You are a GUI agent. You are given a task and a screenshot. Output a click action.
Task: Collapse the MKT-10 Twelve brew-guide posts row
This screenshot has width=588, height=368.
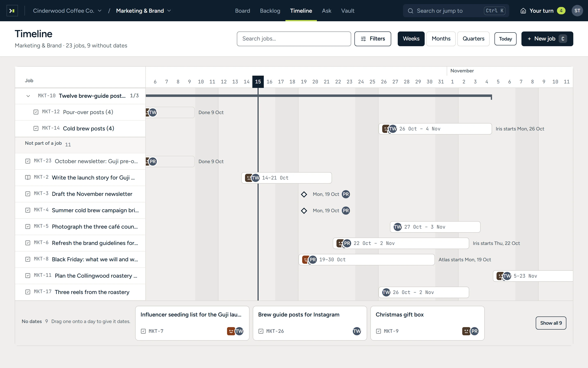coord(28,96)
